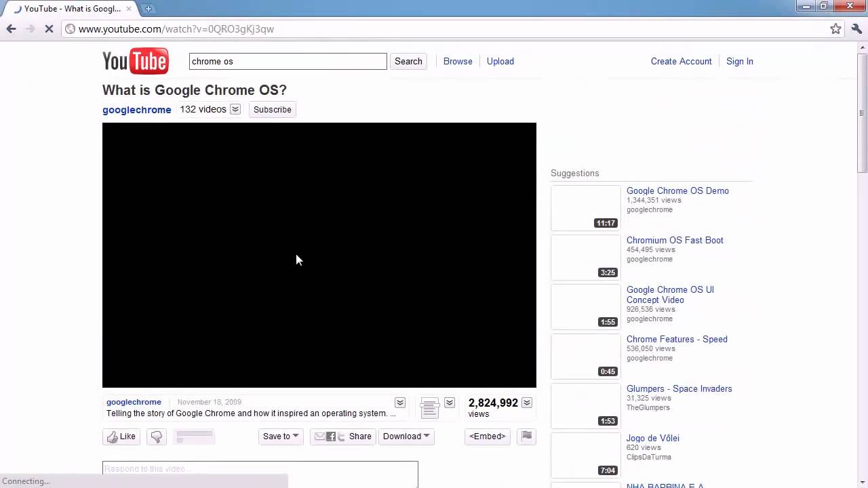Click the YouTube logo
This screenshot has width=868, height=488.
pyautogui.click(x=136, y=61)
